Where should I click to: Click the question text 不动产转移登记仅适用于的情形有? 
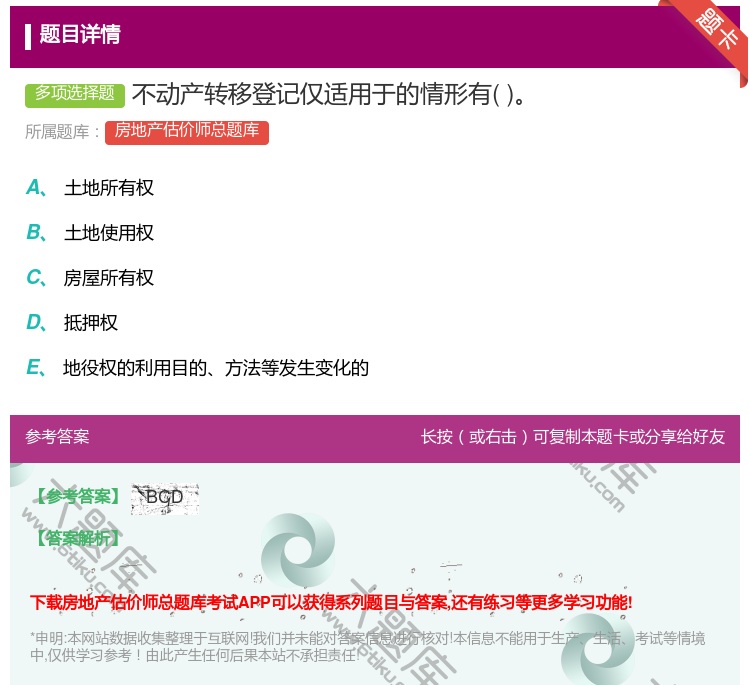(x=329, y=94)
